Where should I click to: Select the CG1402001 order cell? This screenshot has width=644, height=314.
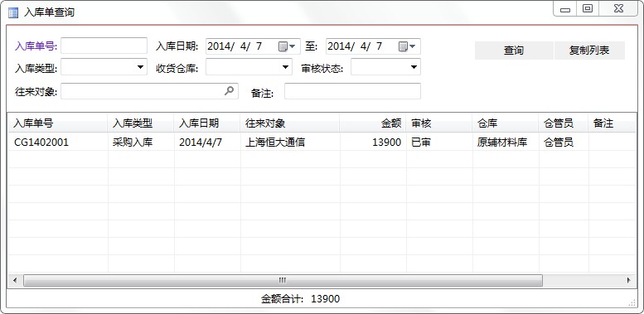[x=57, y=142]
